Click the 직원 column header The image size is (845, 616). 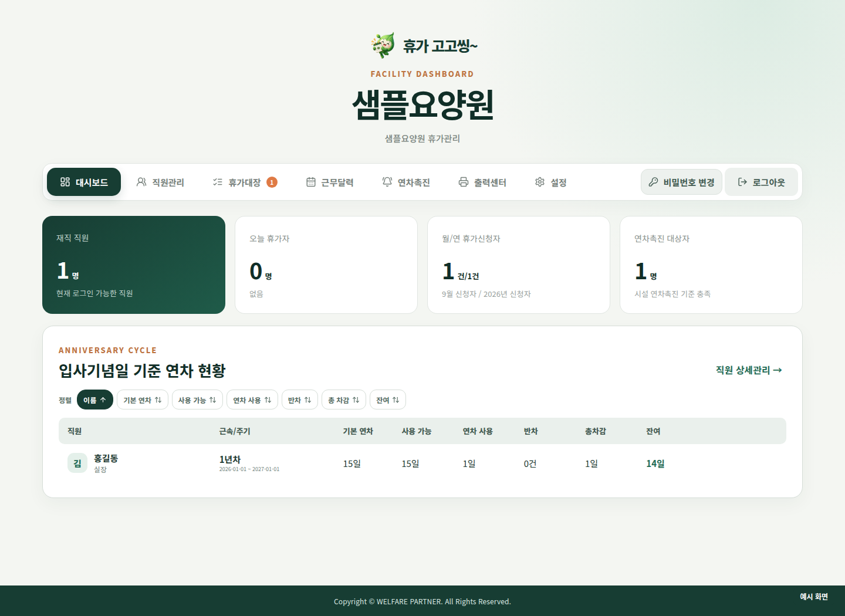(x=75, y=431)
